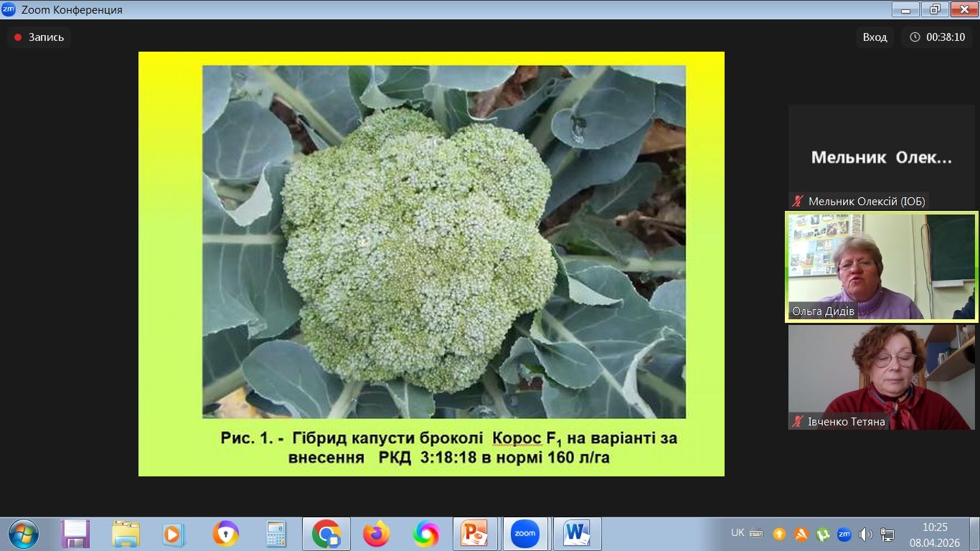Viewport: 980px width, 551px height.
Task: Select Ольга Дидів's video thumbnail
Action: tap(881, 266)
